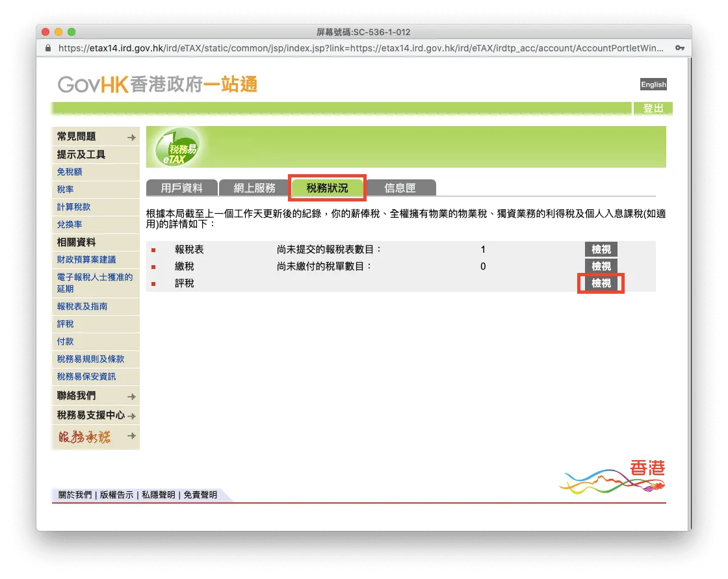The height and width of the screenshot is (579, 728).
Task: Click the 提示及工具 sidebar heading
Action: click(x=81, y=155)
